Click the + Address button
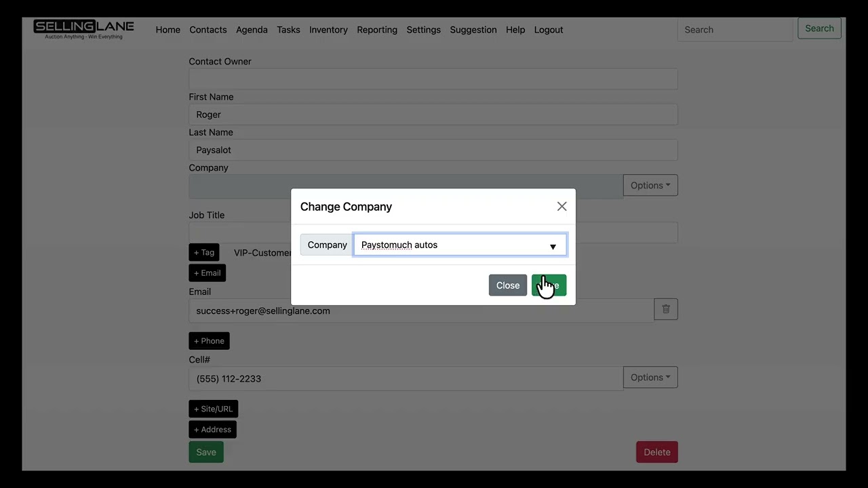 click(x=213, y=429)
